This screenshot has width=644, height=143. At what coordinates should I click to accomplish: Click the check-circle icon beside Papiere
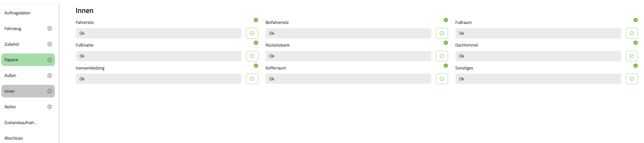(50, 60)
